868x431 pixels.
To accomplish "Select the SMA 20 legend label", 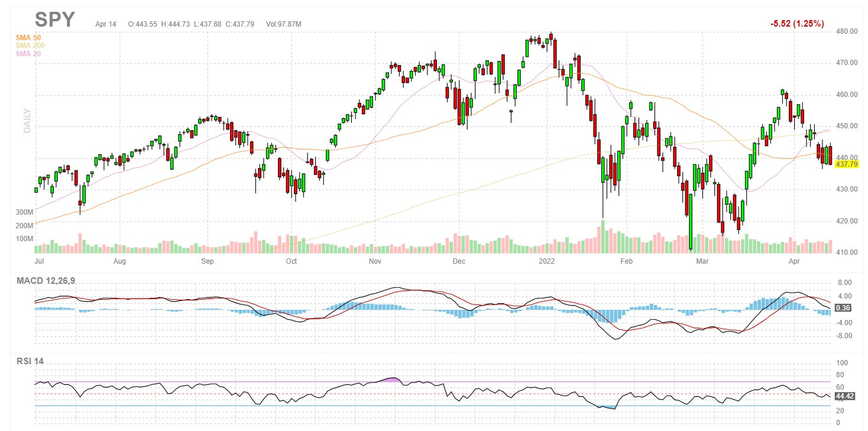I will 28,54.
